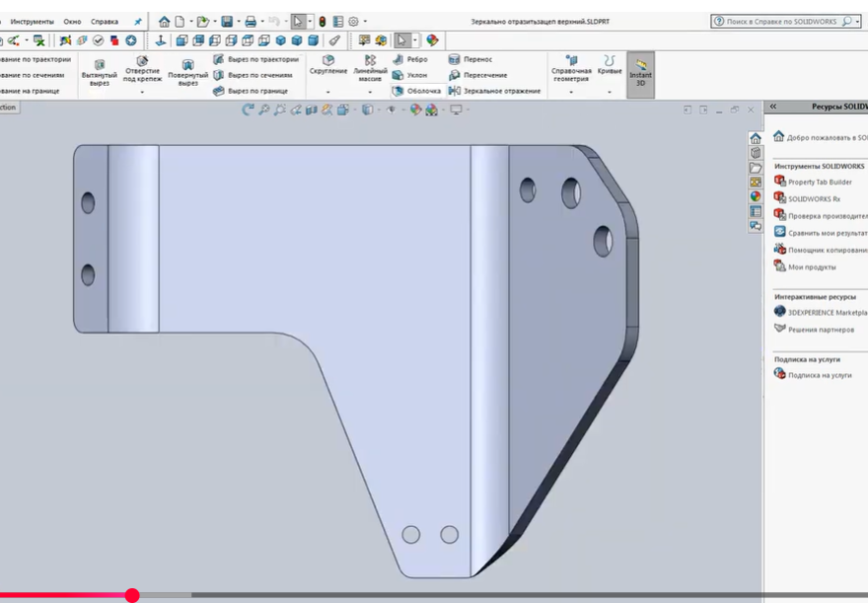Select the Отверстие под крепеж (hole wizard) tool
Screen dimensions: 868x603
142,69
